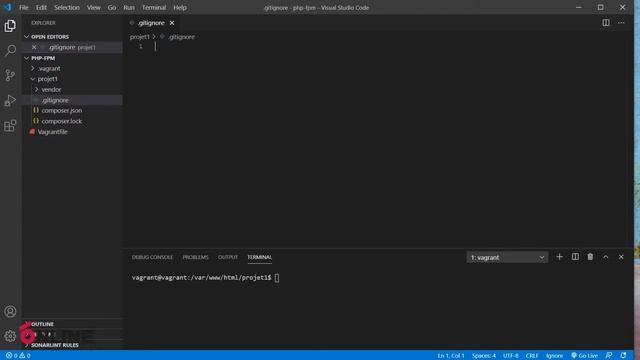This screenshot has width=640, height=360.
Task: Open the Source Control view
Action: [x=10, y=76]
